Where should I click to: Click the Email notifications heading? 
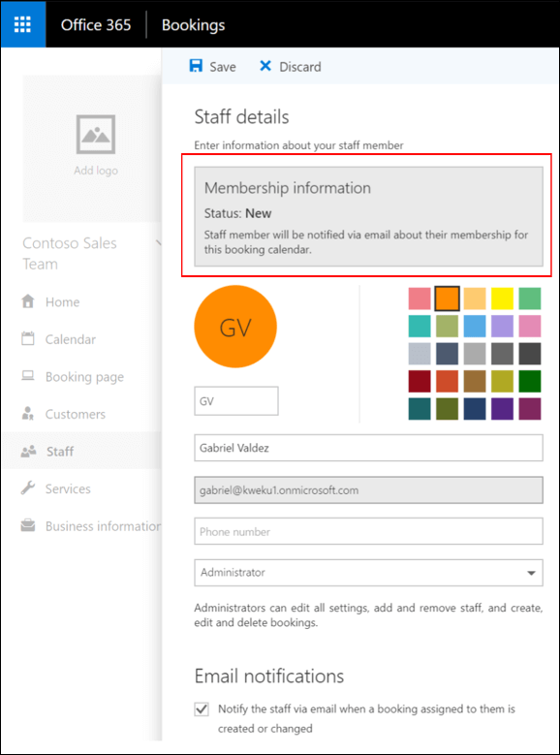(x=269, y=676)
